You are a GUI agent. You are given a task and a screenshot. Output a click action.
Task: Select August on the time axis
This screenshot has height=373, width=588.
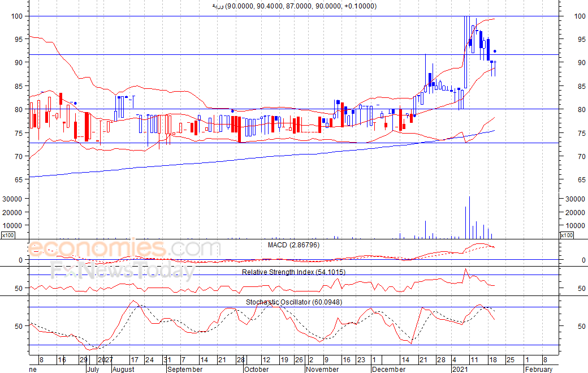click(x=123, y=370)
